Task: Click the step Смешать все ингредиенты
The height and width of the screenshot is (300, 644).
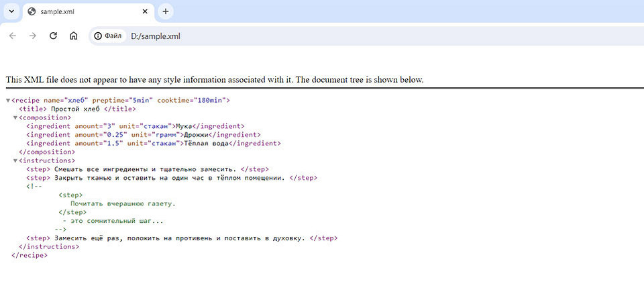Action: click(148, 169)
